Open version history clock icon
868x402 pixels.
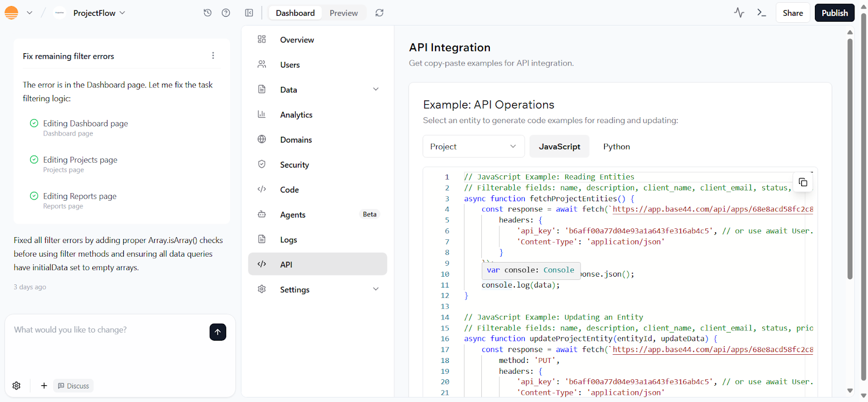pos(207,12)
